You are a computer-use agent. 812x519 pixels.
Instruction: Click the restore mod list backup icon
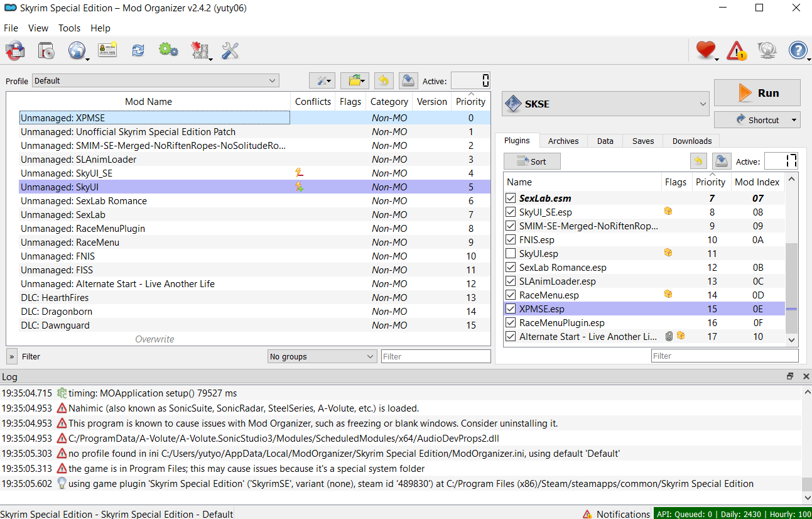click(384, 80)
